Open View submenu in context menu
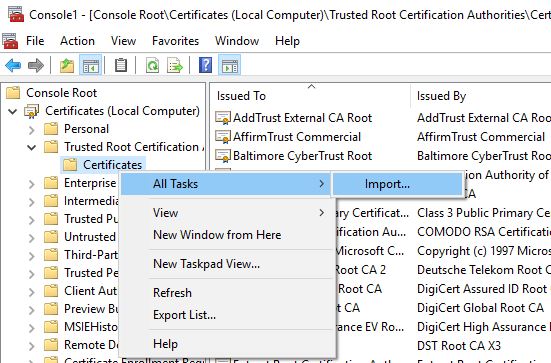The image size is (551, 363). pyautogui.click(x=226, y=213)
